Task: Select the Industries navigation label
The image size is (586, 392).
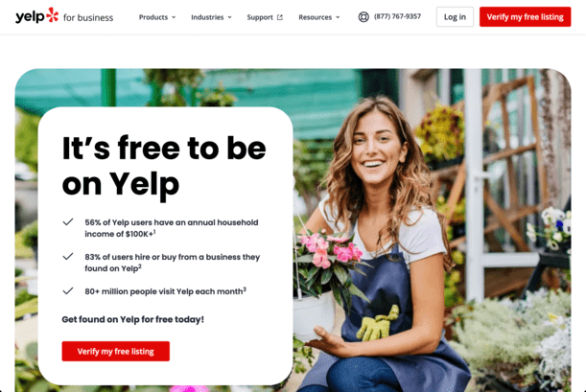Action: (207, 17)
